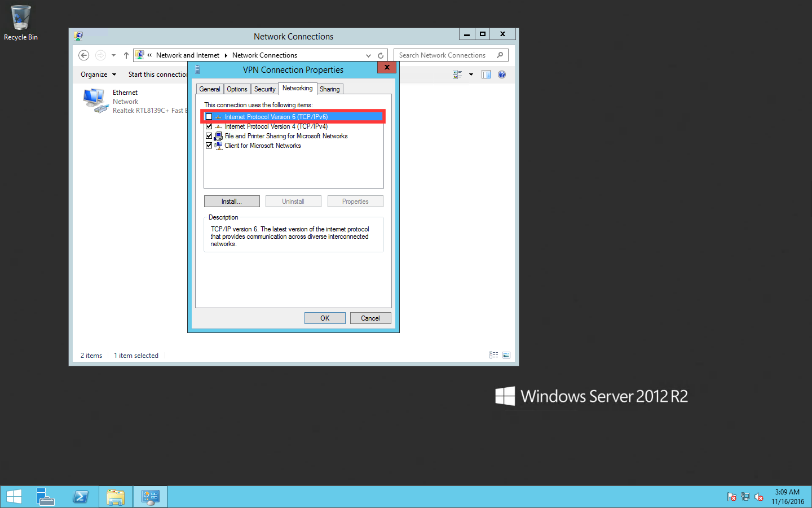This screenshot has width=812, height=508.
Task: Confirm with the OK button
Action: (325, 318)
